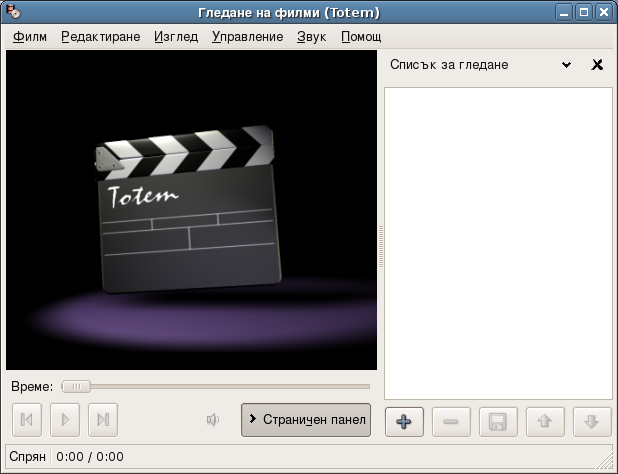This screenshot has width=618, height=474.
Task: Open the Изглед menu
Action: tap(176, 37)
